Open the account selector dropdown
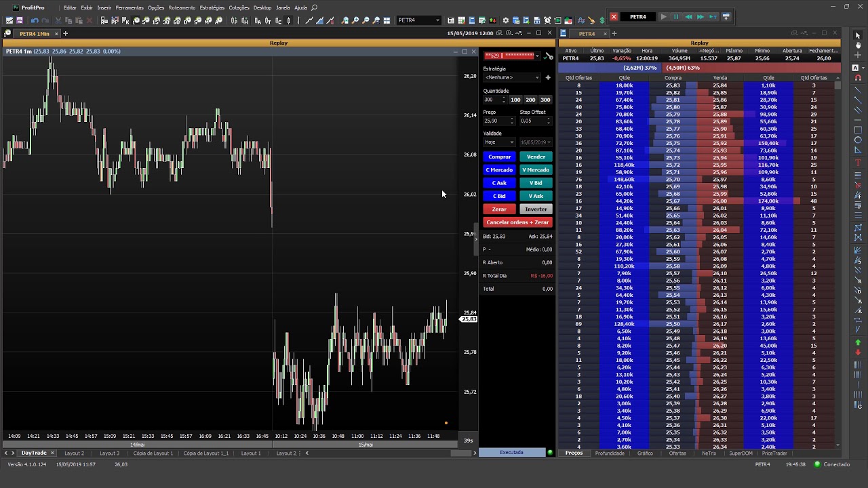The height and width of the screenshot is (488, 868). (536, 56)
